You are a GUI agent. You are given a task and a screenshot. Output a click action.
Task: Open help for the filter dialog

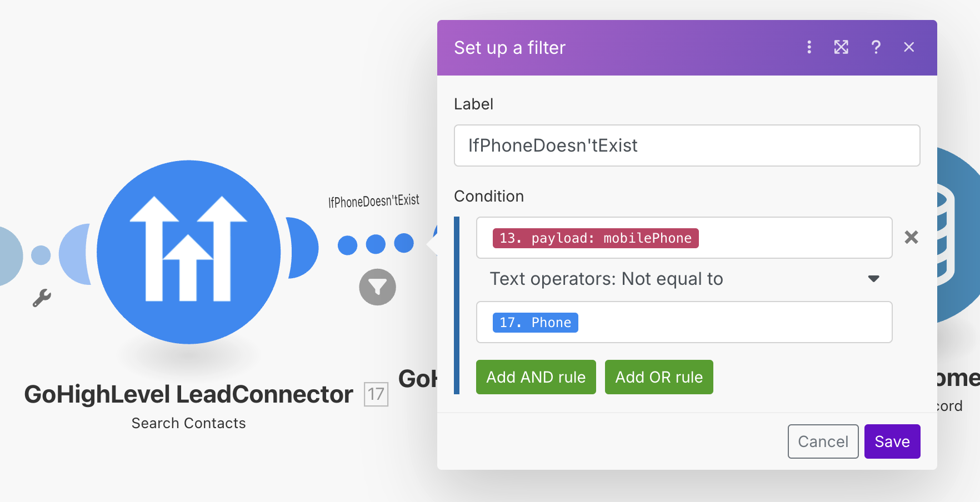point(876,47)
